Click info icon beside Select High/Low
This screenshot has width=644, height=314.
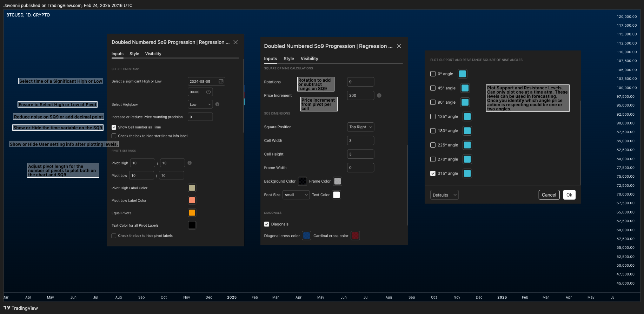[217, 104]
